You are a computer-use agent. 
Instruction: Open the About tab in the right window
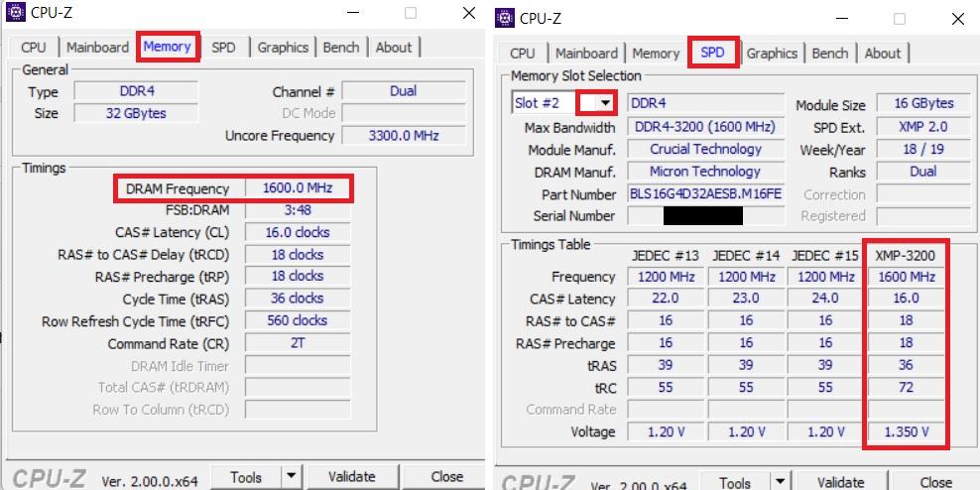tap(883, 54)
